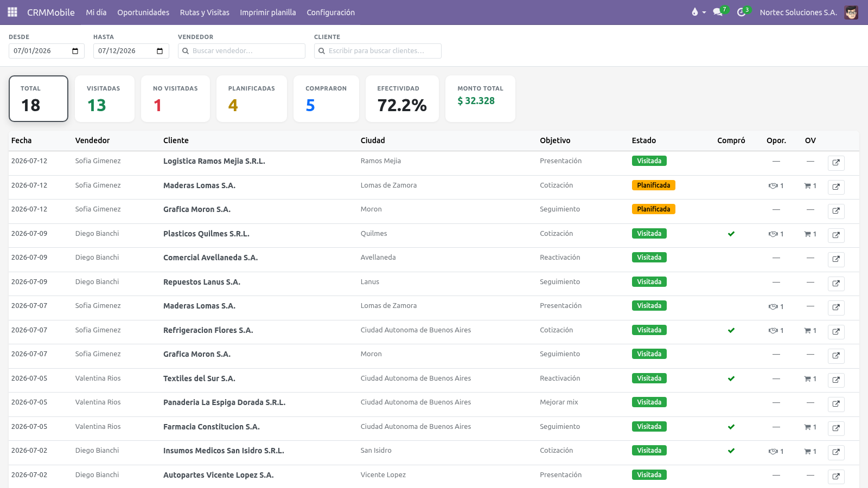Select client Comercial Avellaneda S.A.
This screenshot has height=488, width=868.
click(x=210, y=258)
